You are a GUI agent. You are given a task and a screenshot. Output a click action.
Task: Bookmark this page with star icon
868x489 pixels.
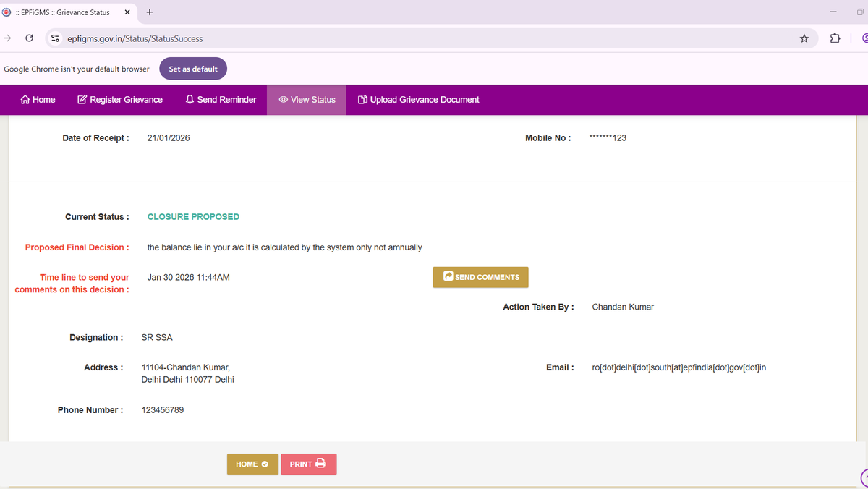point(804,38)
